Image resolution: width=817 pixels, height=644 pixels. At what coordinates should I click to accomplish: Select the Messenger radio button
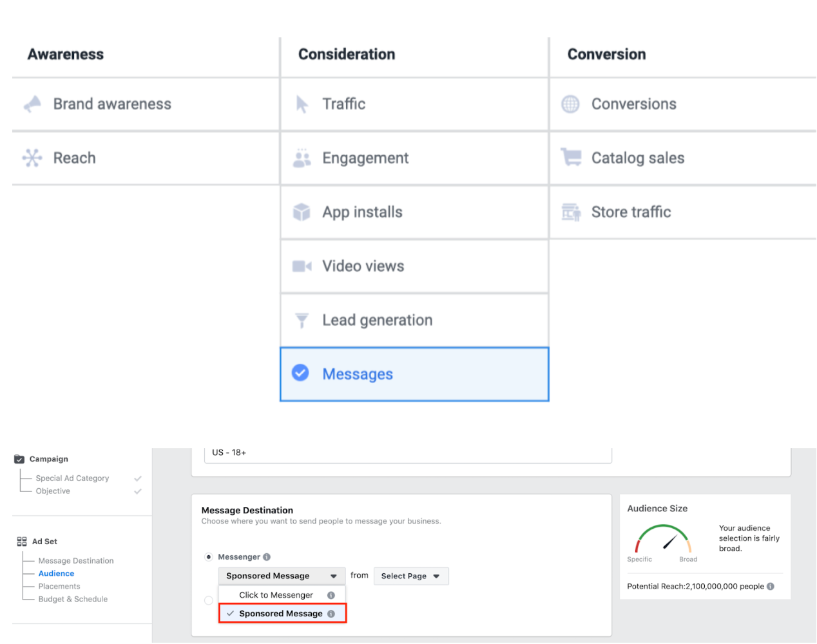209,557
